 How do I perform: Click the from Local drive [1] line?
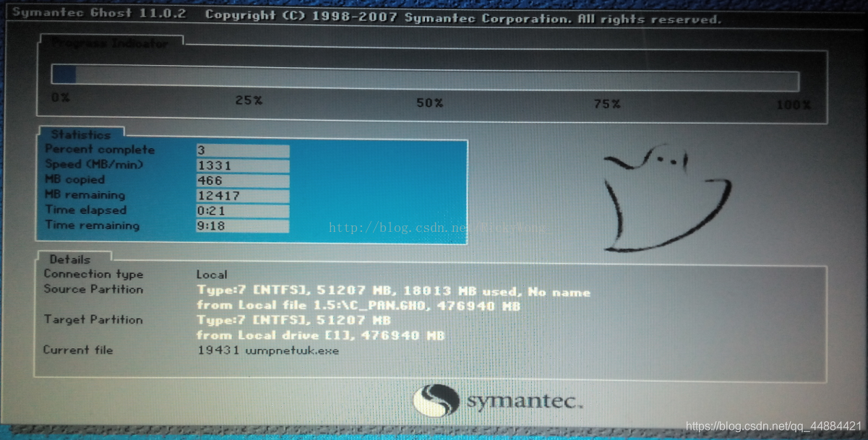[320, 335]
